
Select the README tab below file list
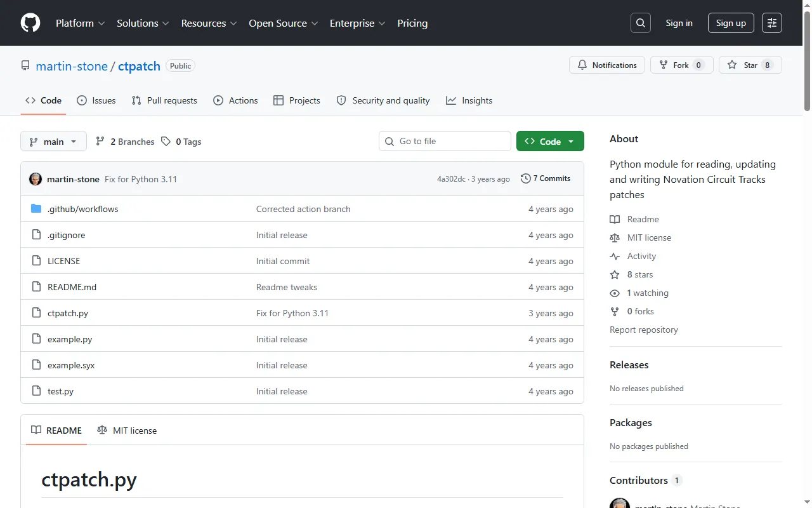coord(56,430)
